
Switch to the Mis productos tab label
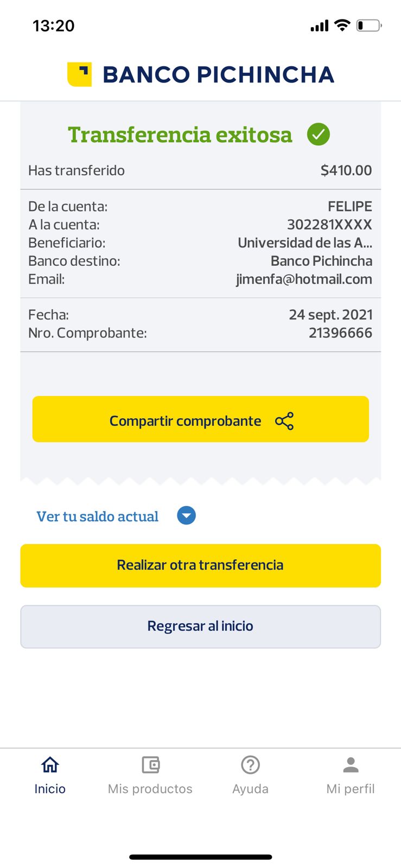(x=150, y=789)
